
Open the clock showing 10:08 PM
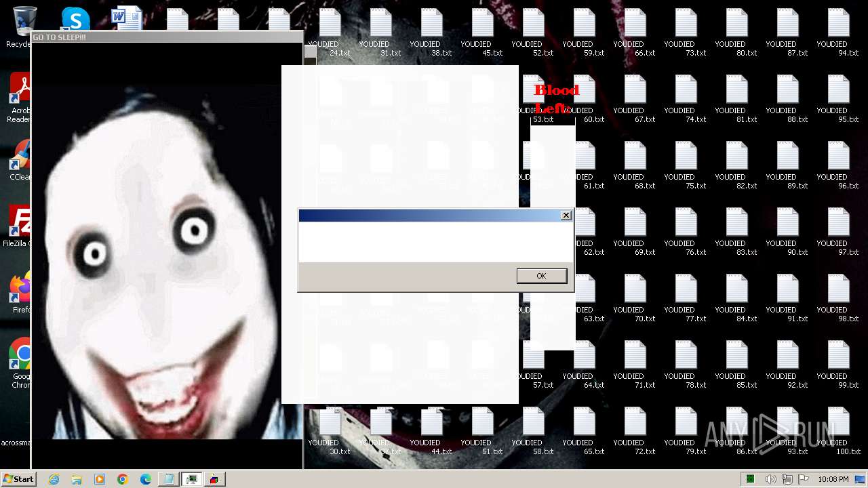tap(833, 479)
